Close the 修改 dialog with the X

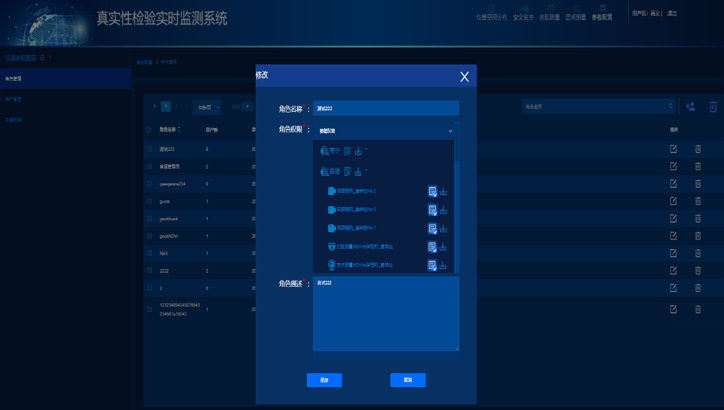pyautogui.click(x=464, y=76)
